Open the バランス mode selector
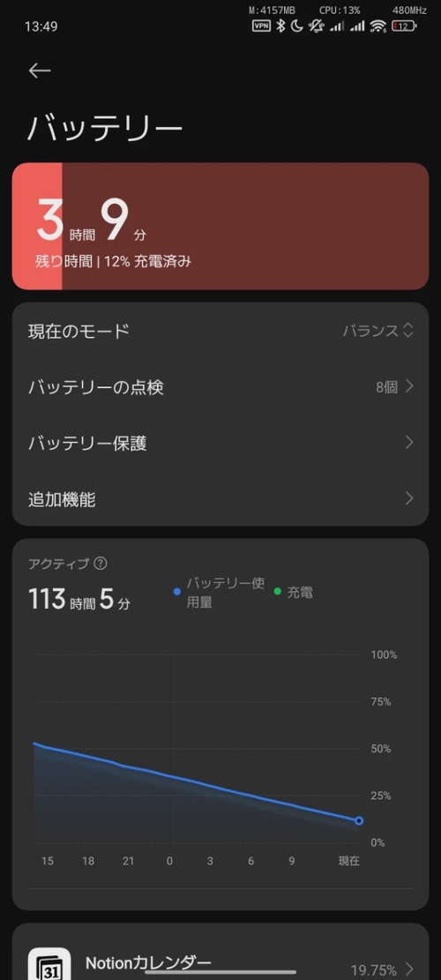441x980 pixels. point(377,331)
